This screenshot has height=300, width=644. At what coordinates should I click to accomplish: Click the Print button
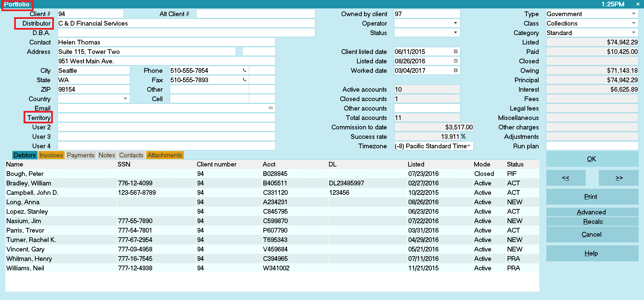tap(592, 197)
